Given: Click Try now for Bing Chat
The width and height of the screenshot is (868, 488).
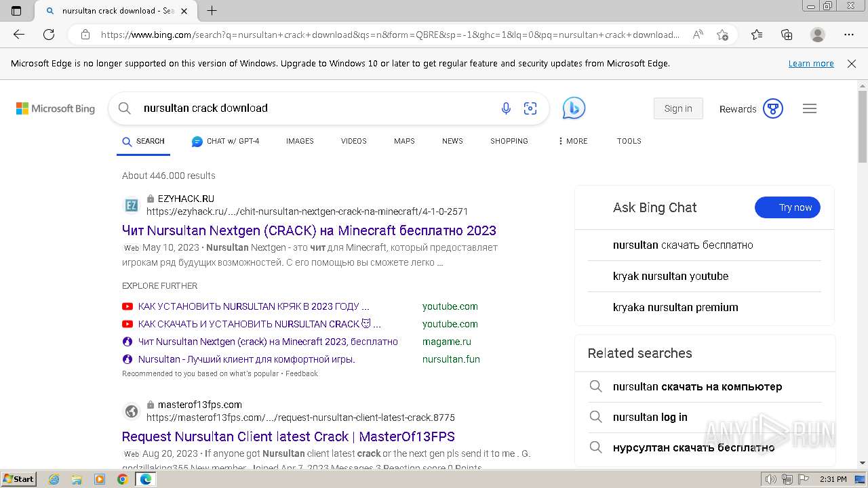Looking at the screenshot, I should 787,207.
